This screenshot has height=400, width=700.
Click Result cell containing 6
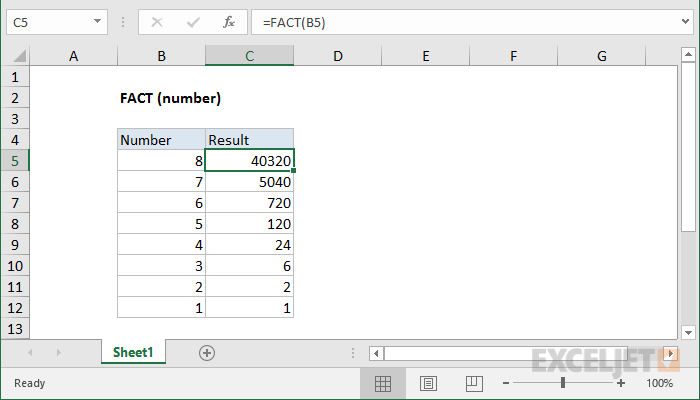point(249,266)
